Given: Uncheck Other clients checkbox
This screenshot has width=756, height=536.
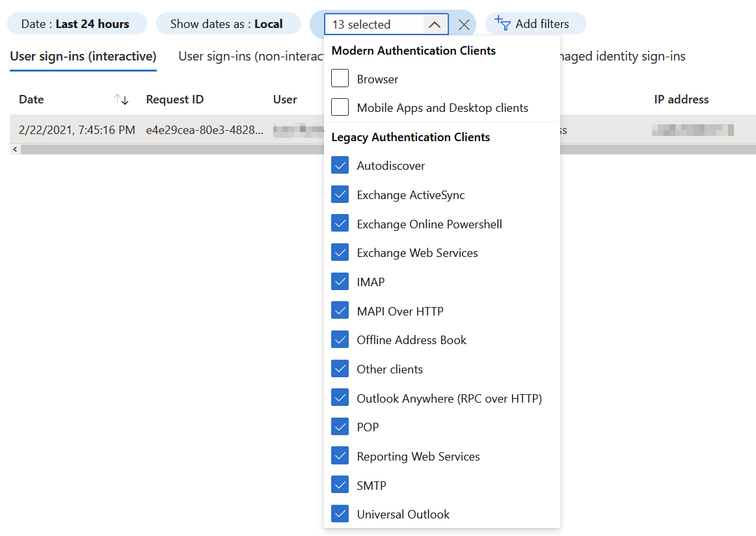Looking at the screenshot, I should tap(340, 369).
